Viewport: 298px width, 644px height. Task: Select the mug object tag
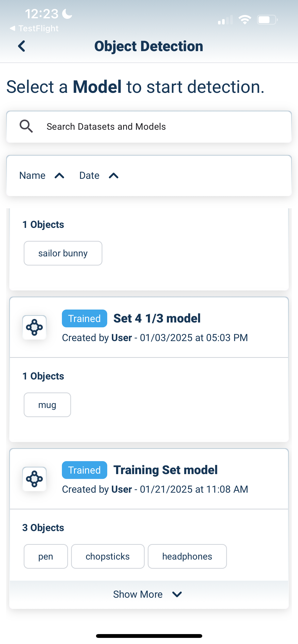click(x=47, y=405)
